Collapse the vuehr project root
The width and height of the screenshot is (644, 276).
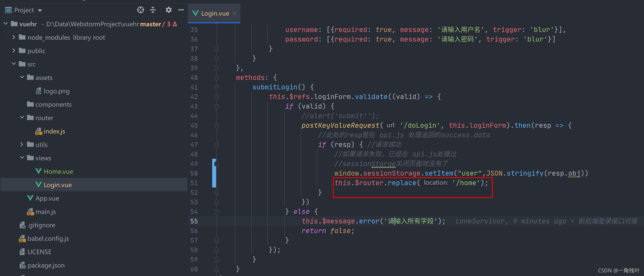pyautogui.click(x=6, y=24)
